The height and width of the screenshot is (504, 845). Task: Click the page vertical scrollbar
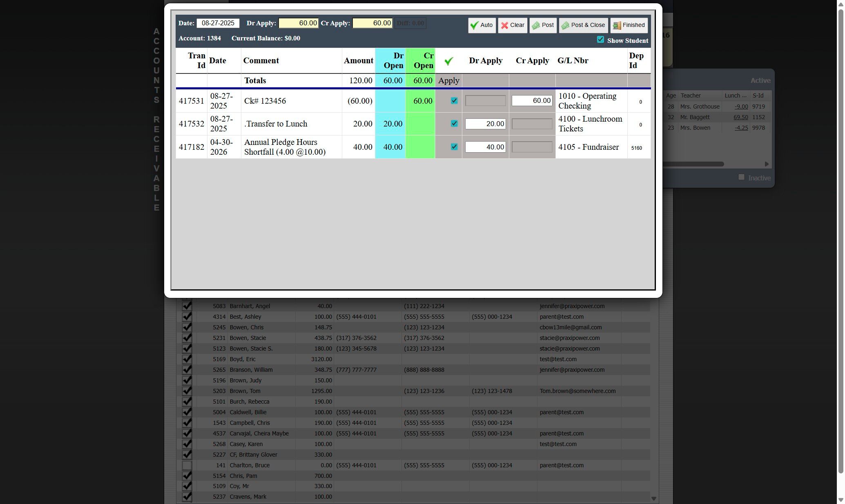tap(841, 245)
